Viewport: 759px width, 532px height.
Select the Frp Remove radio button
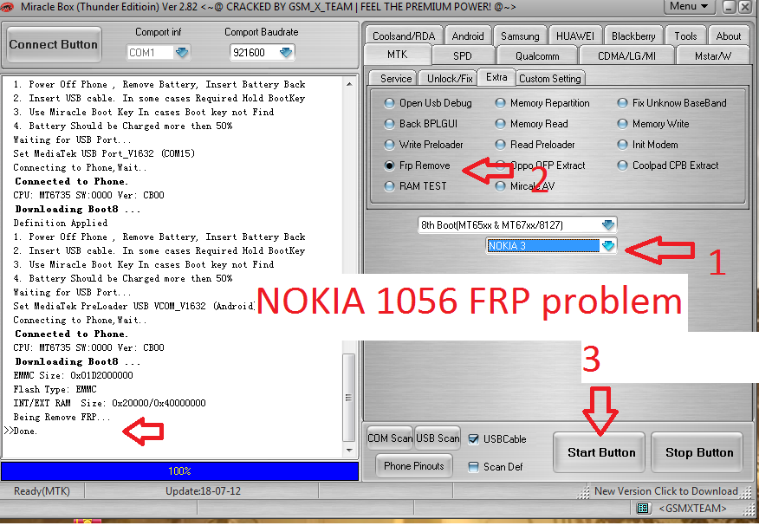click(x=389, y=165)
